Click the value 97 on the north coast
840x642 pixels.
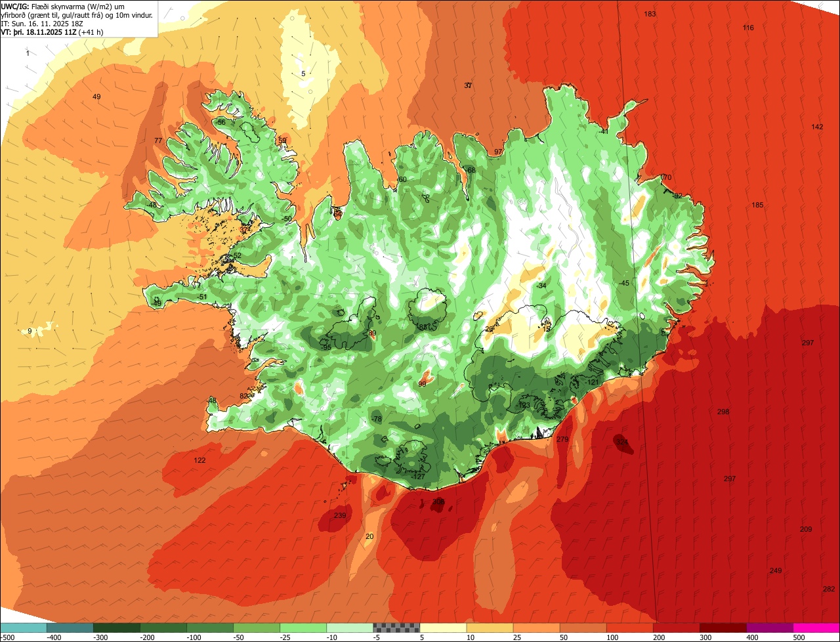coord(498,152)
